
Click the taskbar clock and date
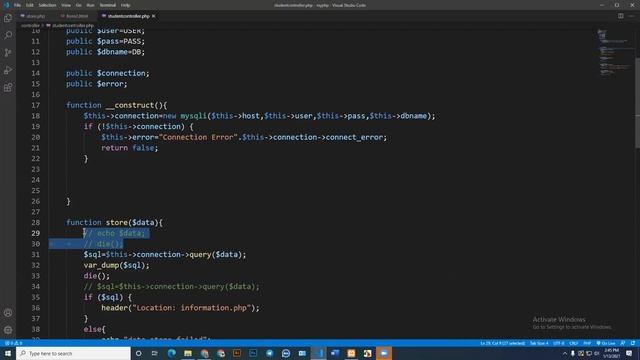pyautogui.click(x=611, y=353)
